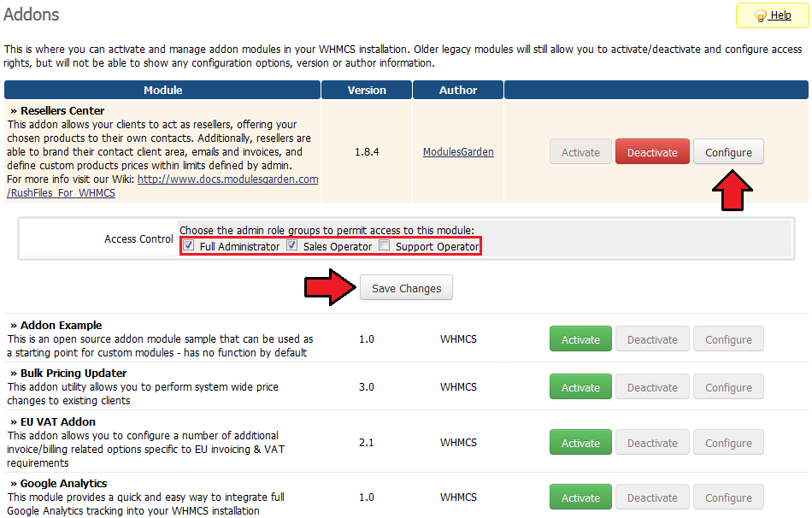Toggle the Sales Operator checkbox
This screenshot has width=812, height=518.
click(292, 245)
